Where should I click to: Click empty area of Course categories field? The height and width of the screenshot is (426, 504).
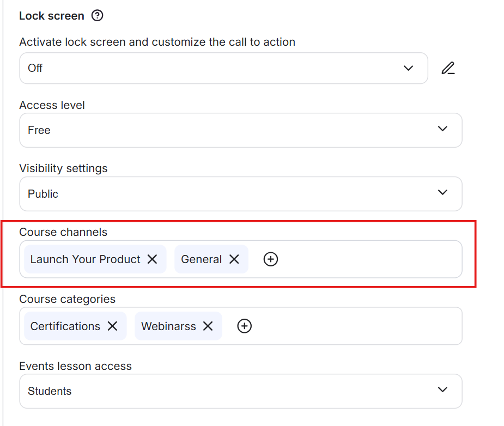tap(354, 326)
